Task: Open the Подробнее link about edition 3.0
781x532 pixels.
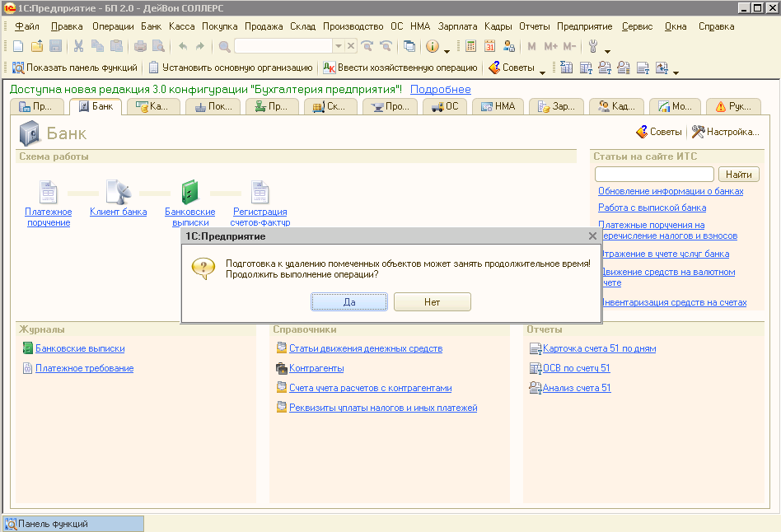Action: tap(440, 89)
